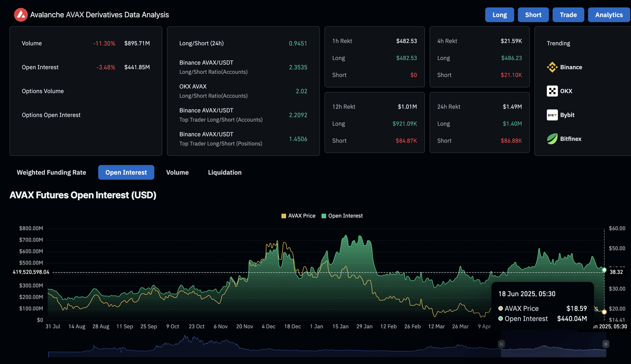Grab the left range slider handle
The height and width of the screenshot is (364, 631).
pyautogui.click(x=501, y=344)
